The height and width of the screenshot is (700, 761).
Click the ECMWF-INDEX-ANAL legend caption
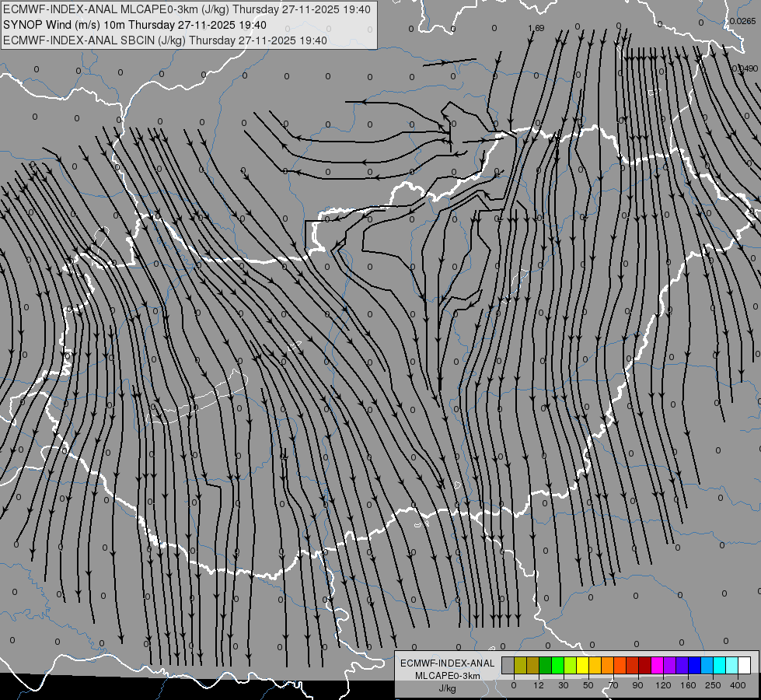click(448, 663)
